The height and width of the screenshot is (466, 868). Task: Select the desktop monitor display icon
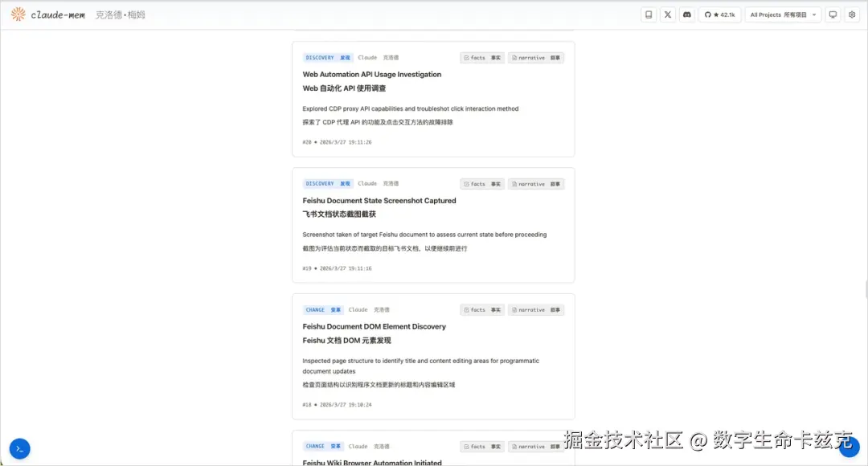[x=833, y=14]
